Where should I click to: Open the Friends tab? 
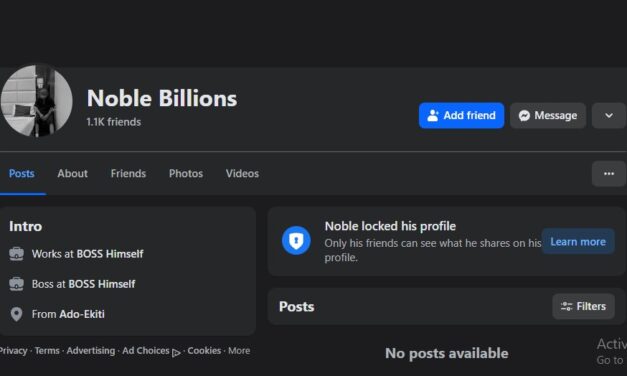(x=128, y=174)
